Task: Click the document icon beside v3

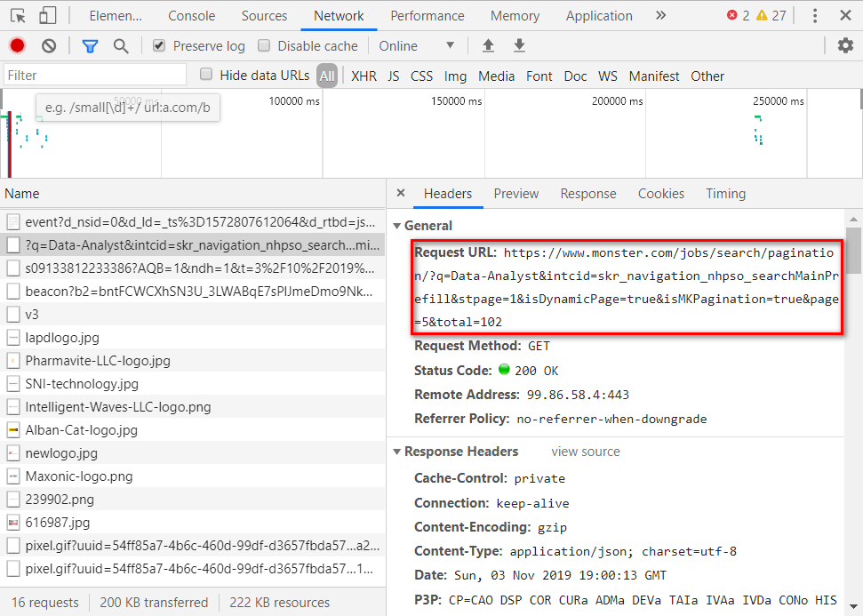Action: (x=13, y=315)
